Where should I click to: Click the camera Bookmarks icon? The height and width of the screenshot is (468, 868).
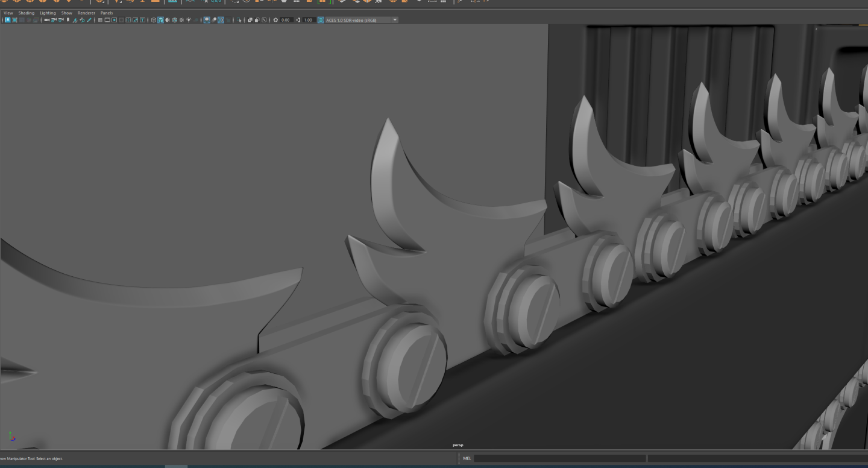[x=68, y=20]
